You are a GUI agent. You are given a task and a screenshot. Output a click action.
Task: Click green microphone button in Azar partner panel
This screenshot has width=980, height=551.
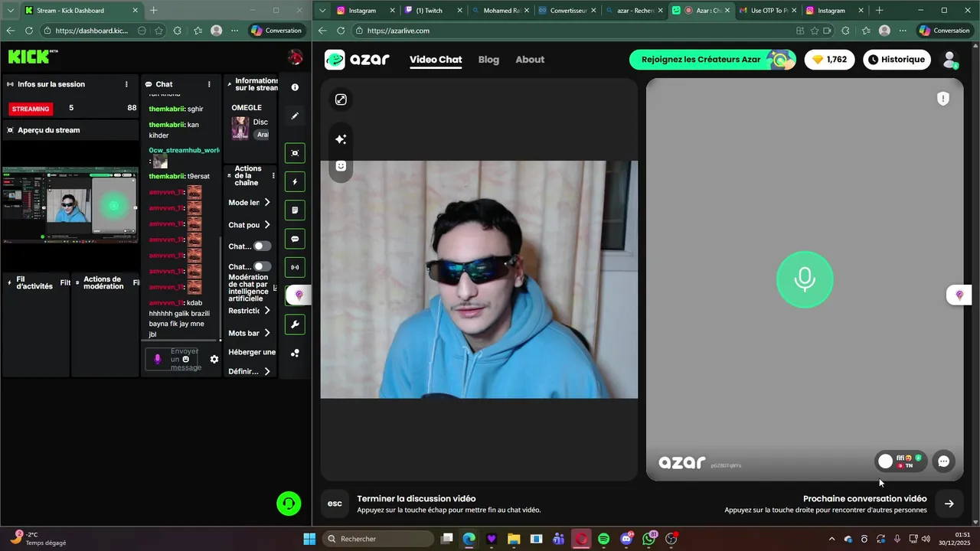[805, 279]
